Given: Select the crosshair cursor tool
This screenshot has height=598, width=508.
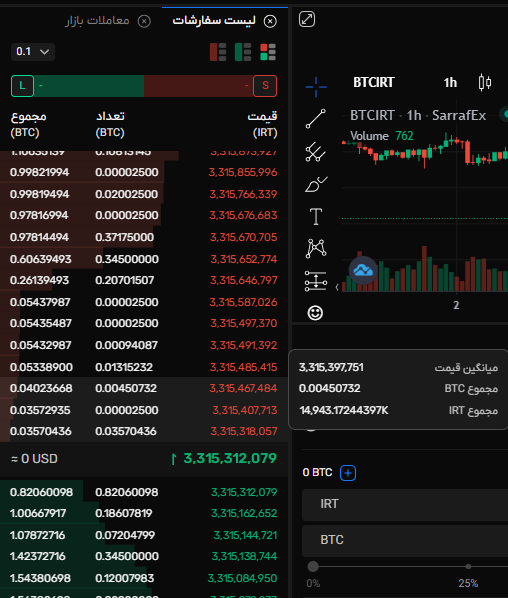Looking at the screenshot, I should (x=316, y=87).
